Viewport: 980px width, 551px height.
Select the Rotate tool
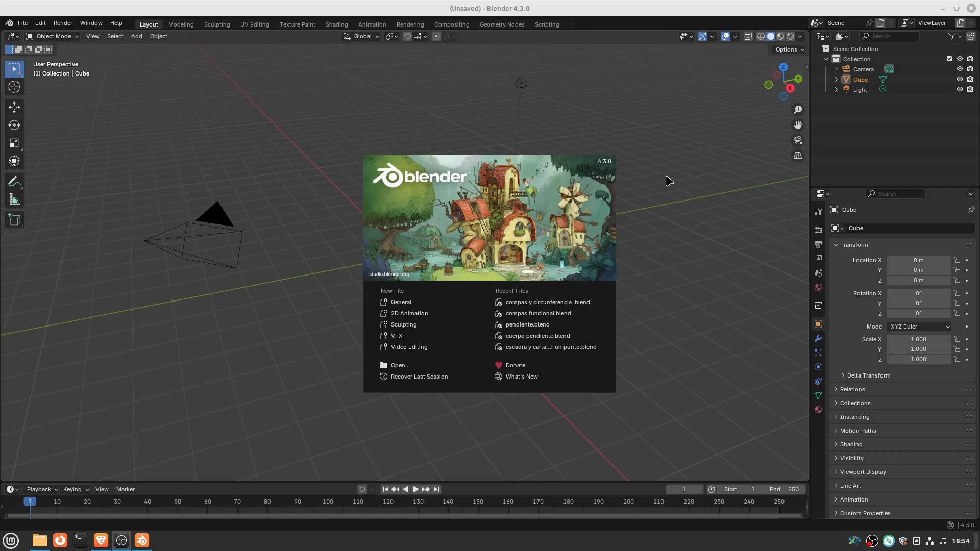14,125
